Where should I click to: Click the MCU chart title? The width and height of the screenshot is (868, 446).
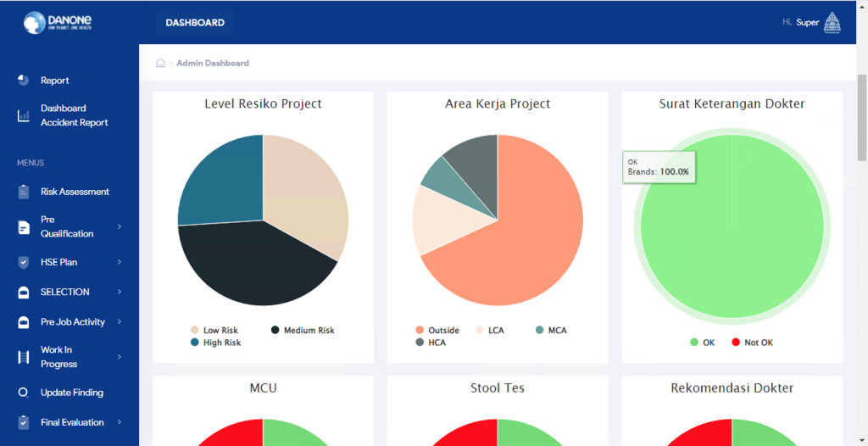pyautogui.click(x=263, y=387)
